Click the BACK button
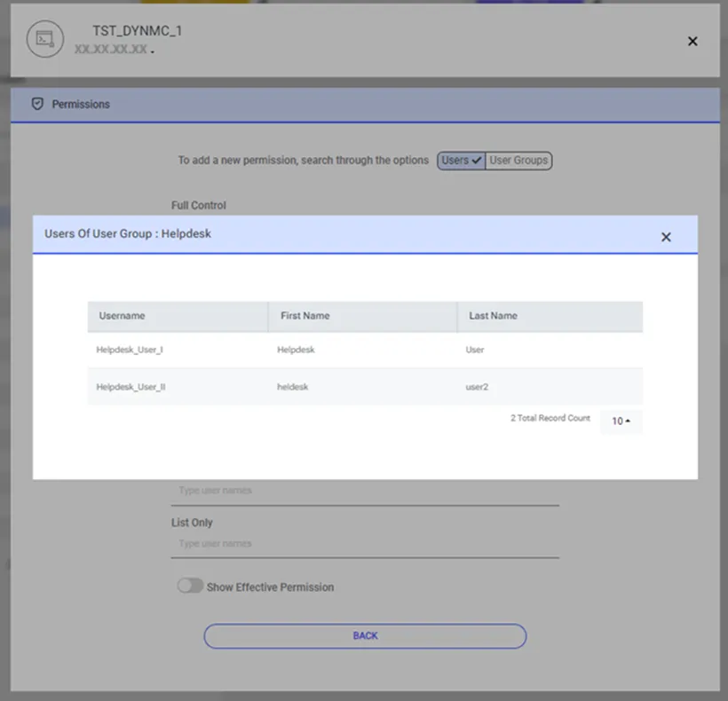Screen dimensions: 728x701 tap(365, 635)
